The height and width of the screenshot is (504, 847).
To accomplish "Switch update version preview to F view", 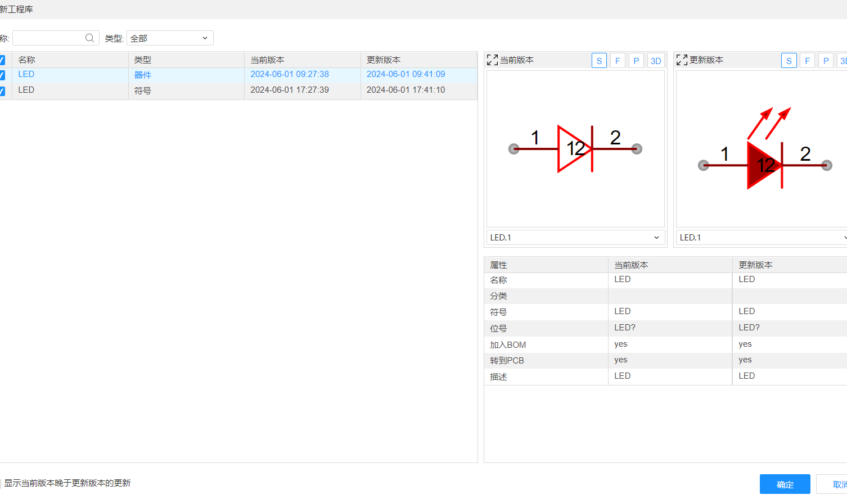I will tap(807, 61).
